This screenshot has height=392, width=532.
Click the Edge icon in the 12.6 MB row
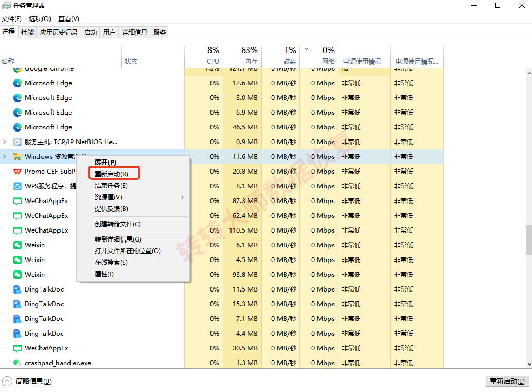pyautogui.click(x=17, y=83)
